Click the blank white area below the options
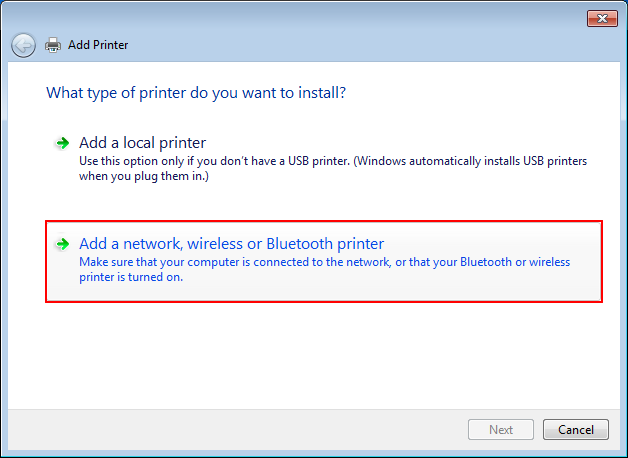This screenshot has width=628, height=458. tap(314, 356)
